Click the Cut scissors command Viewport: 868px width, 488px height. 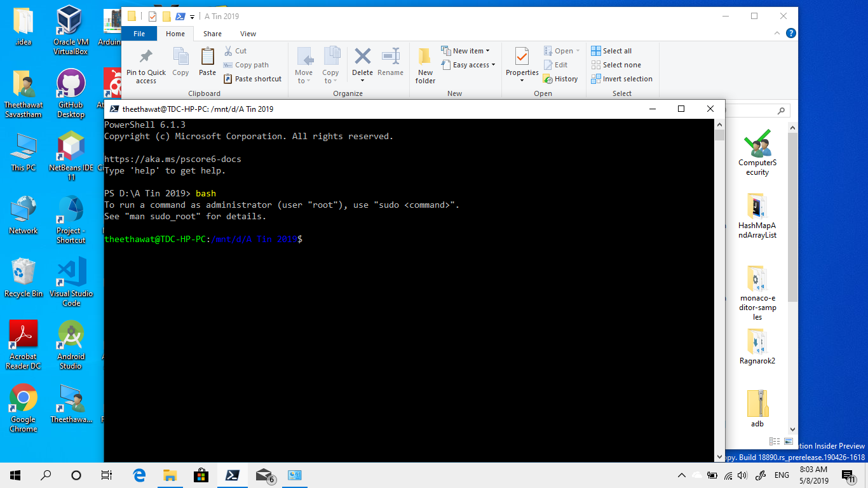pos(236,51)
